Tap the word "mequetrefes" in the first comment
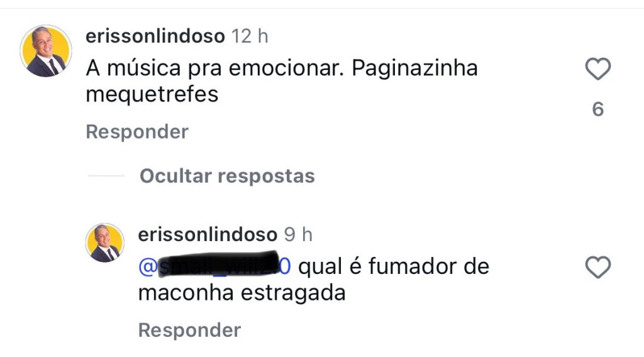 tap(152, 94)
